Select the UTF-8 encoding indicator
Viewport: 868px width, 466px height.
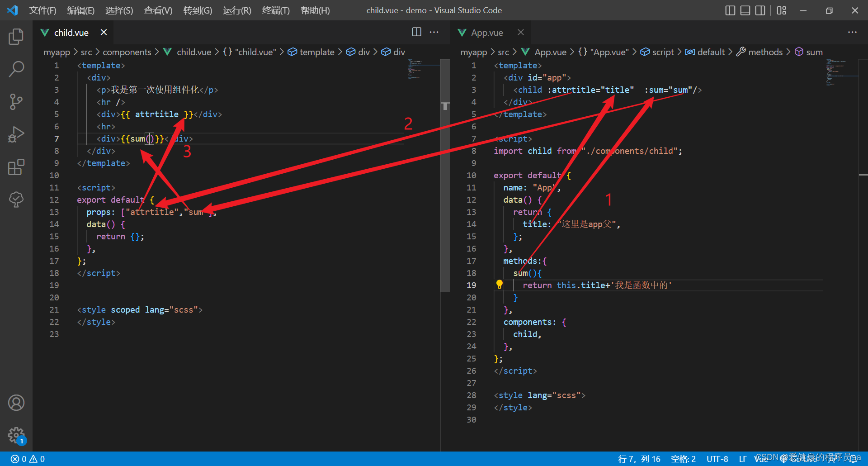[x=717, y=459]
